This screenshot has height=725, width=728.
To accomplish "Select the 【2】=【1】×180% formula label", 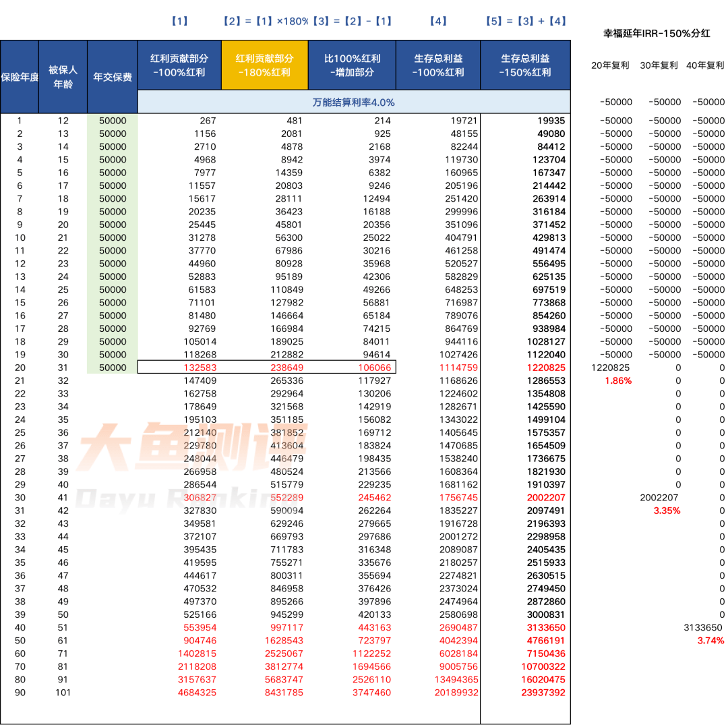I will pyautogui.click(x=266, y=22).
